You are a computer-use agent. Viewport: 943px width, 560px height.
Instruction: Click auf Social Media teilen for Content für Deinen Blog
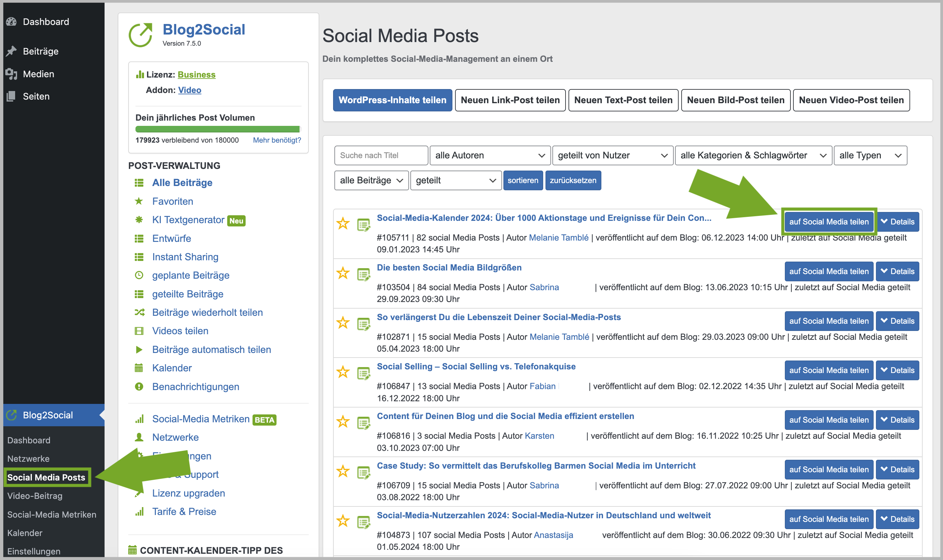click(829, 420)
